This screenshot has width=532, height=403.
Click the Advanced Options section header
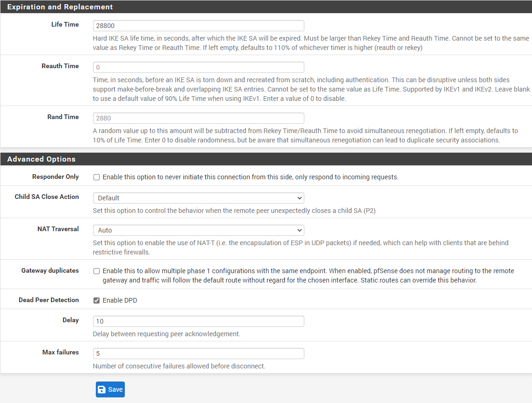(41, 159)
